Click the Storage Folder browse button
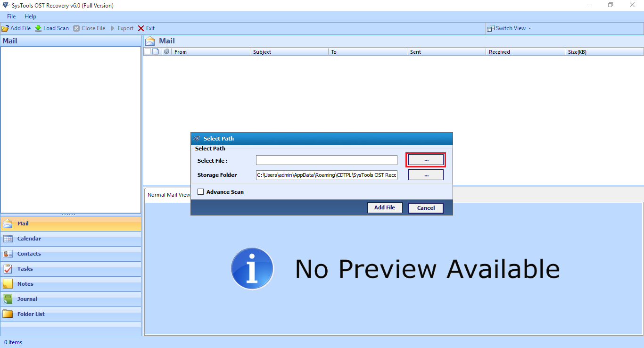 click(x=426, y=175)
